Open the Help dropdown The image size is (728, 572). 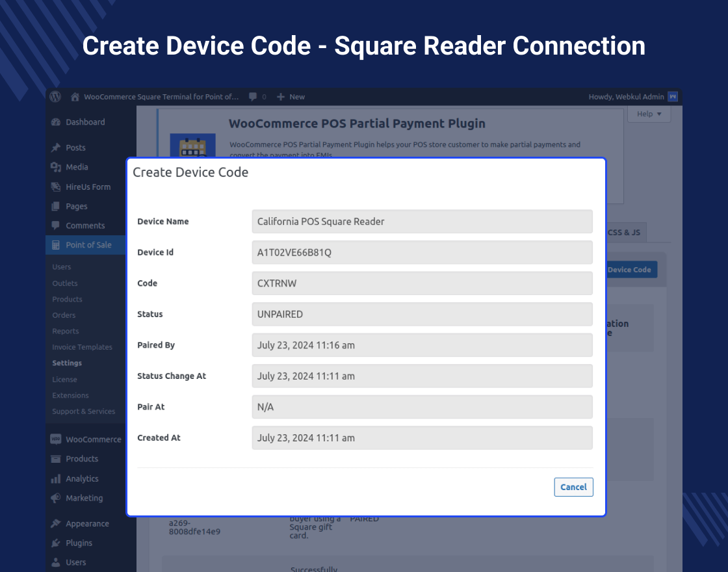648,114
